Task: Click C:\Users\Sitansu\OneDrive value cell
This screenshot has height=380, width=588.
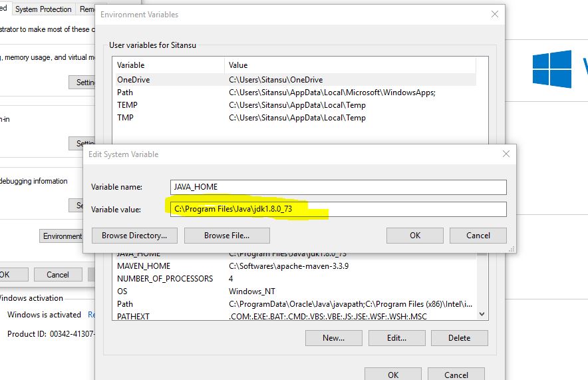Action: pos(275,79)
